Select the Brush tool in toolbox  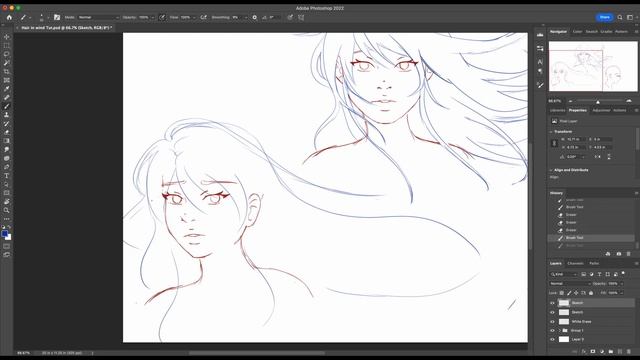pyautogui.click(x=7, y=106)
